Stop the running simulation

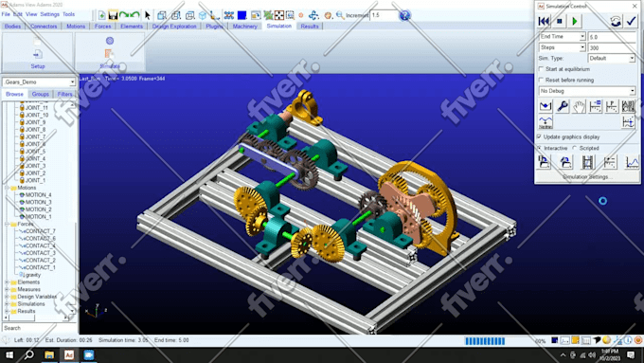tap(559, 21)
